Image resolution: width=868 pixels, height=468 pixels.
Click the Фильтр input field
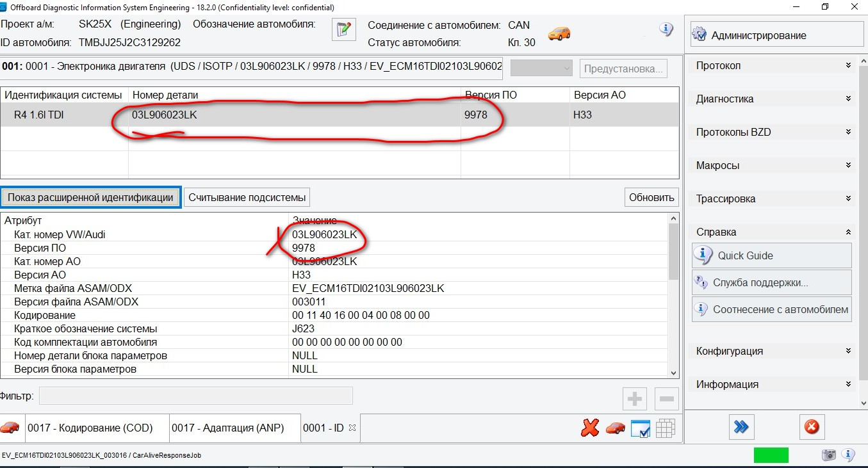(195, 396)
